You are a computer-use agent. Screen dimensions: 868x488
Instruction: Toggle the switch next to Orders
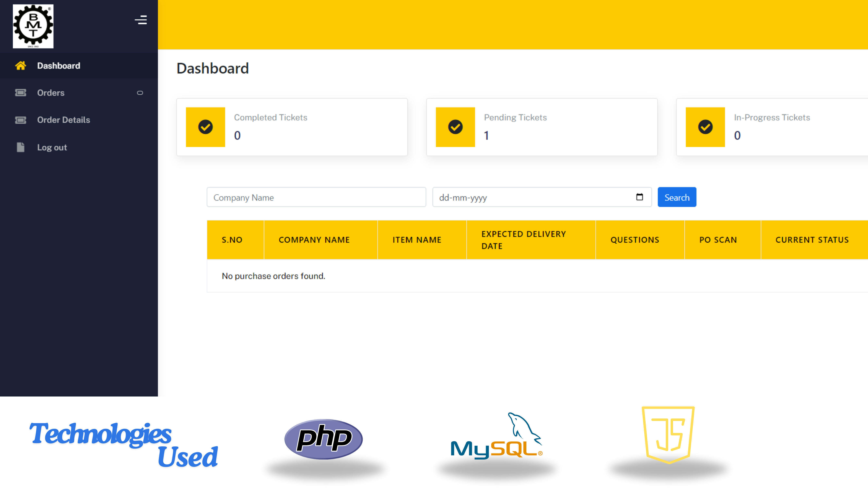140,93
